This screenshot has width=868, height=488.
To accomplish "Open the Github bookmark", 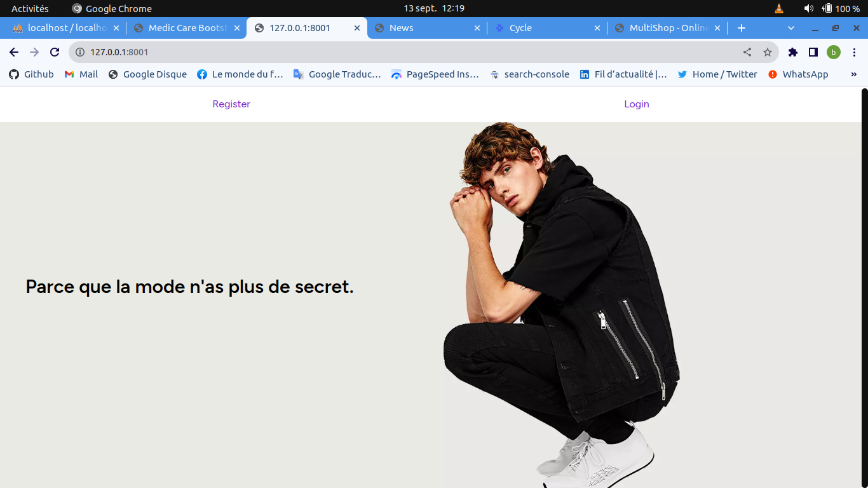I will (x=32, y=74).
